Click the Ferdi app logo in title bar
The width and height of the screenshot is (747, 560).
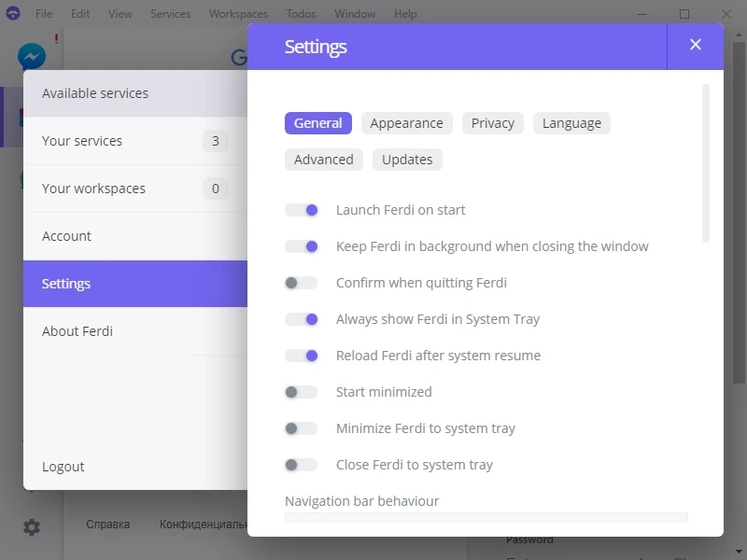tap(13, 13)
